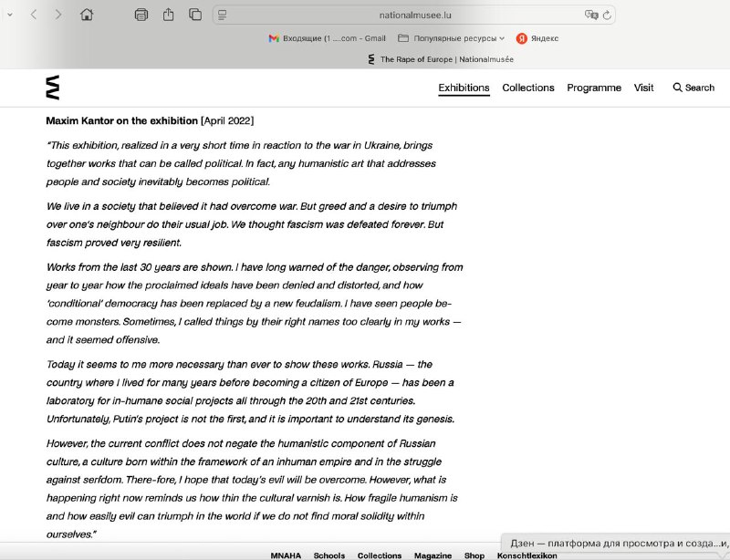Click Magazine footer link
Screen dimensions: 730x560
(433, 555)
